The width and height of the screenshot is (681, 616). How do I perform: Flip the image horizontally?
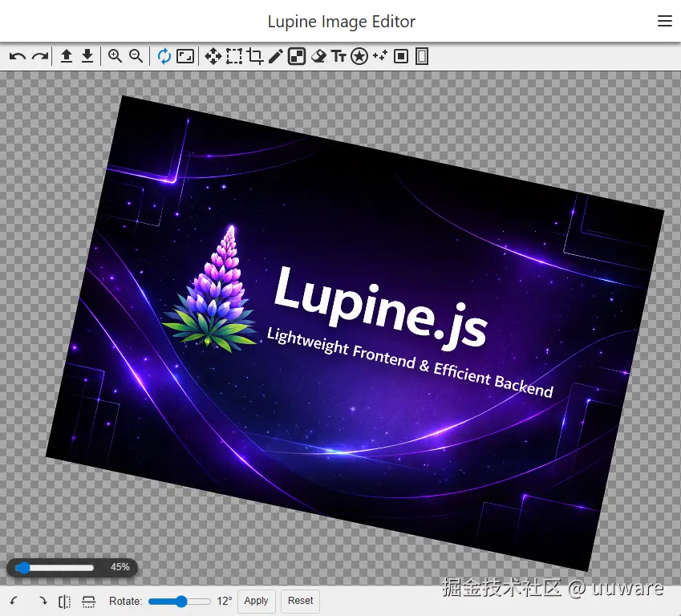pyautogui.click(x=64, y=601)
